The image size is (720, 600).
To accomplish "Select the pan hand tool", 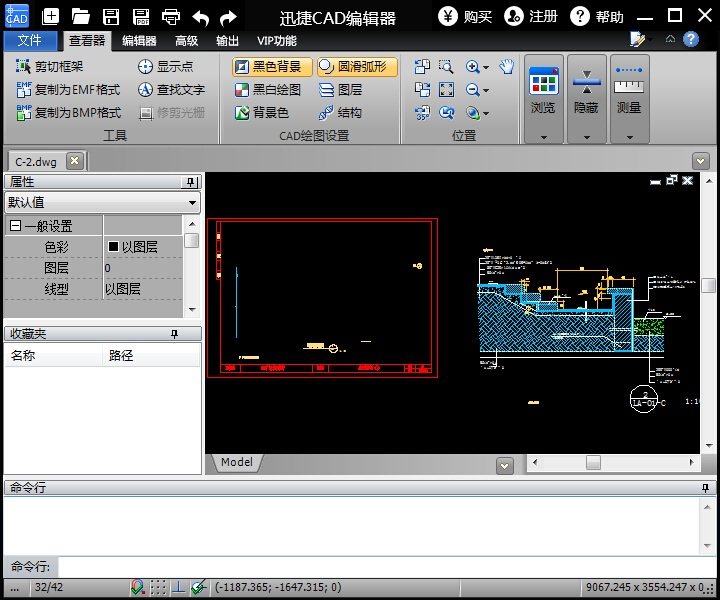I will 507,67.
